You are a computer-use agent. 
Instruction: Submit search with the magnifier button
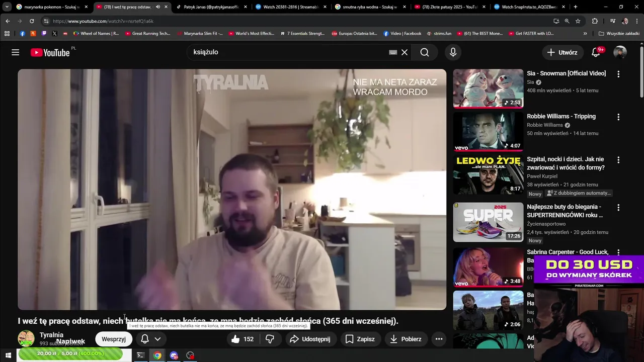425,52
